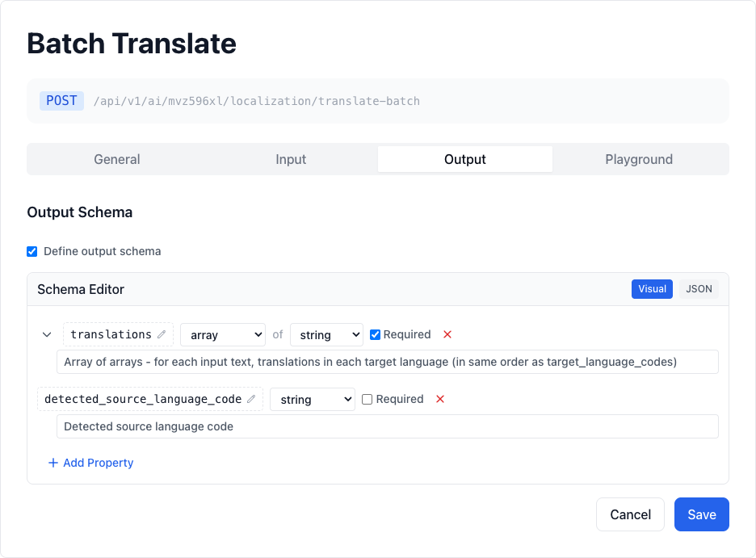This screenshot has height=558, width=756.
Task: Edit detected_source_language_code name via pencil icon
Action: point(251,399)
